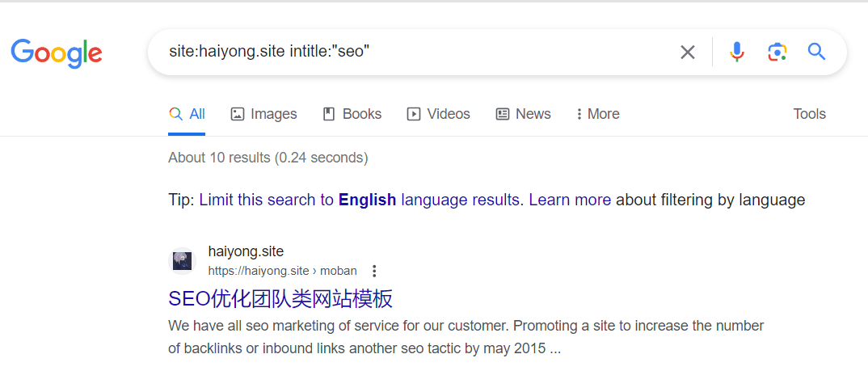Switch to the Images tab
868x371 pixels.
(x=263, y=114)
